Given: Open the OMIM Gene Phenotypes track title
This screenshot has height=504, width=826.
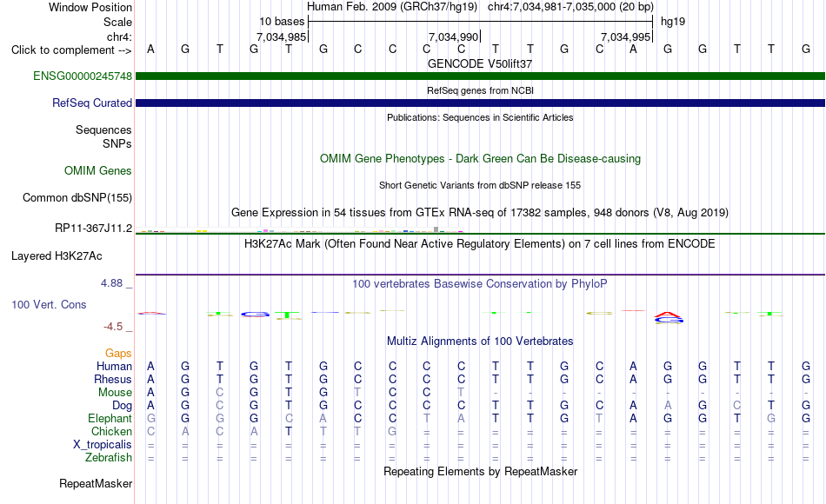Looking at the screenshot, I should pyautogui.click(x=480, y=158).
